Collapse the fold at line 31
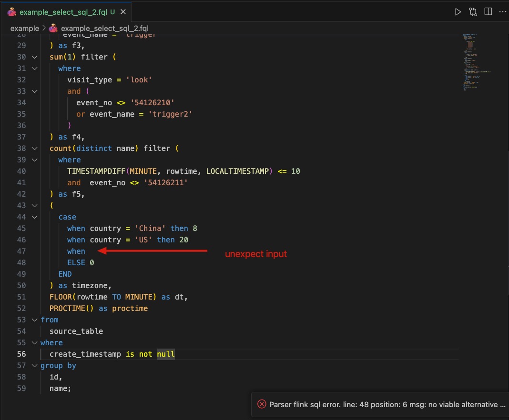This screenshot has height=420, width=509. point(34,69)
